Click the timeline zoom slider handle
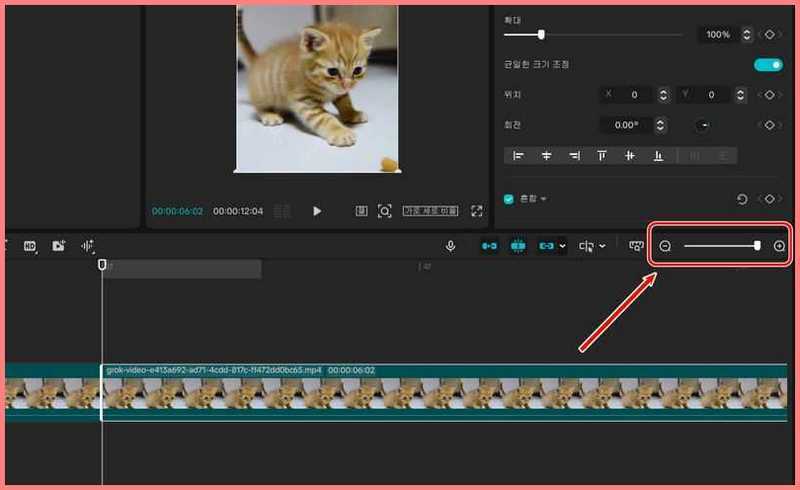The image size is (800, 490). click(757, 246)
